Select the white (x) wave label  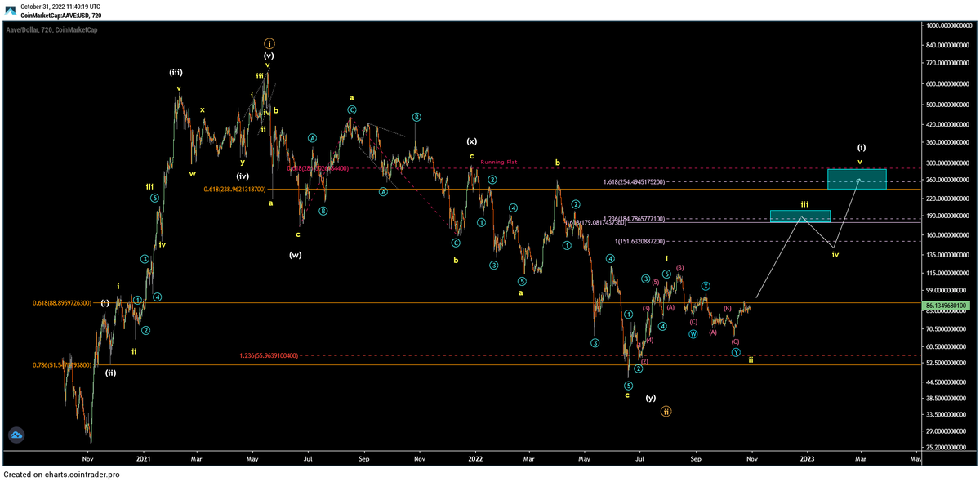(x=472, y=141)
